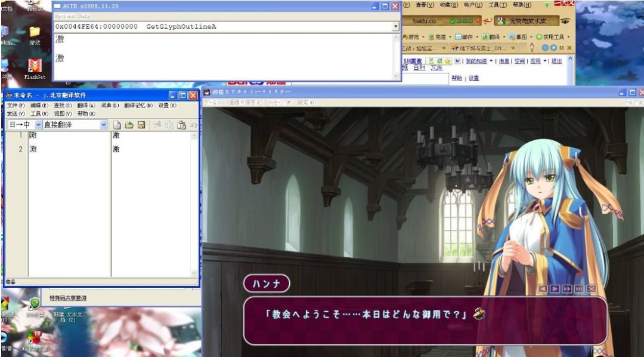Expand the 日→中 language direction dropdown
Image resolution: width=644 pixels, height=357 pixels.
click(x=38, y=125)
